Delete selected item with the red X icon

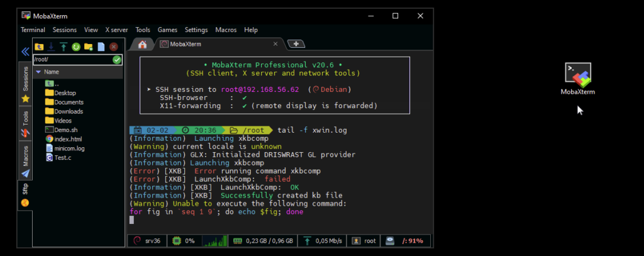114,47
